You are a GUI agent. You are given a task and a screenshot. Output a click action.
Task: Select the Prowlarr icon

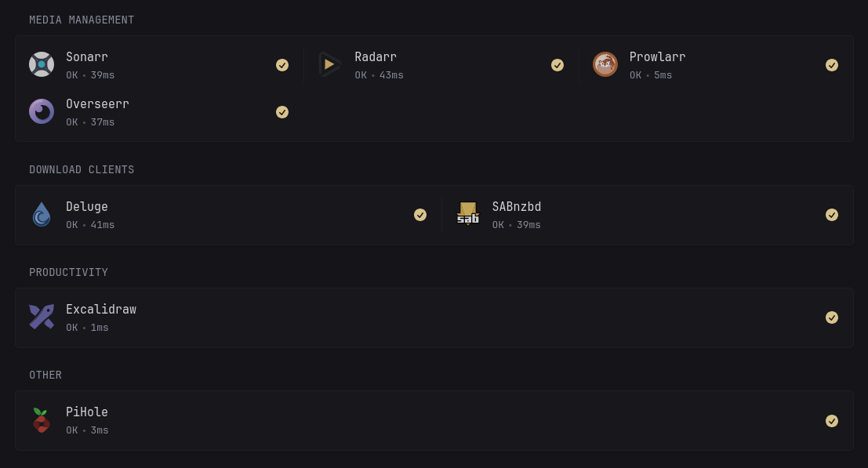pyautogui.click(x=605, y=64)
